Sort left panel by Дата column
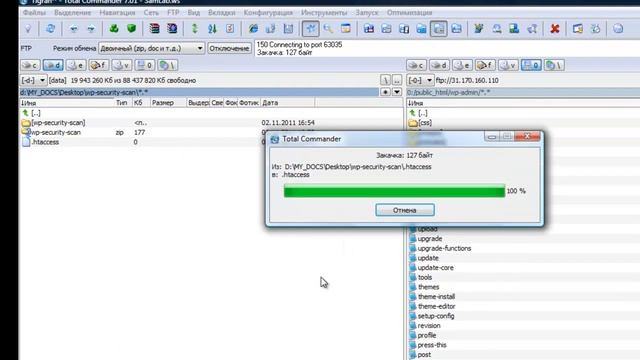This screenshot has height=360, width=640. pyautogui.click(x=288, y=103)
